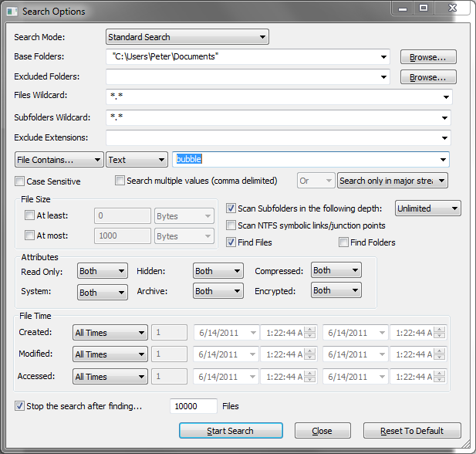
Task: Open the Archive attribute dropdown
Action: pos(218,291)
